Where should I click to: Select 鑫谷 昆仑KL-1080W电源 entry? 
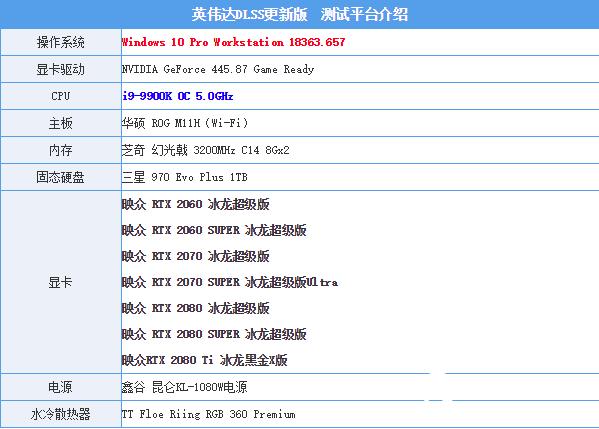184,387
